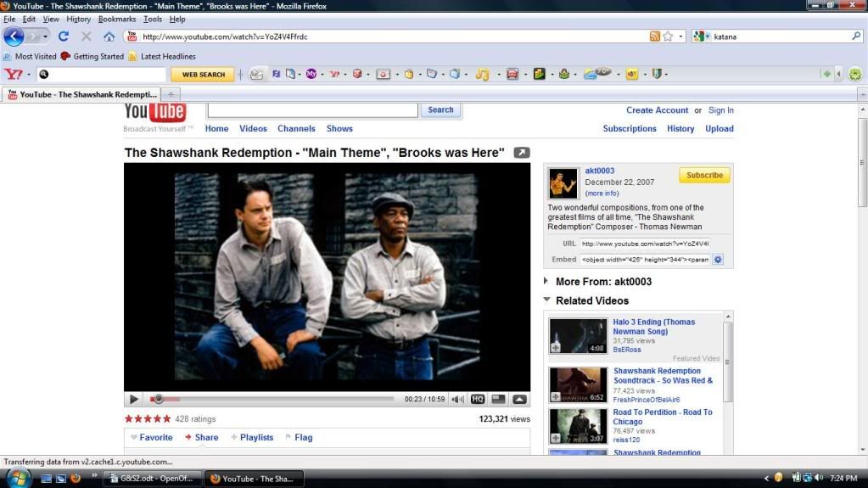868x488 pixels.
Task: Click the video URL text field
Action: (645, 244)
